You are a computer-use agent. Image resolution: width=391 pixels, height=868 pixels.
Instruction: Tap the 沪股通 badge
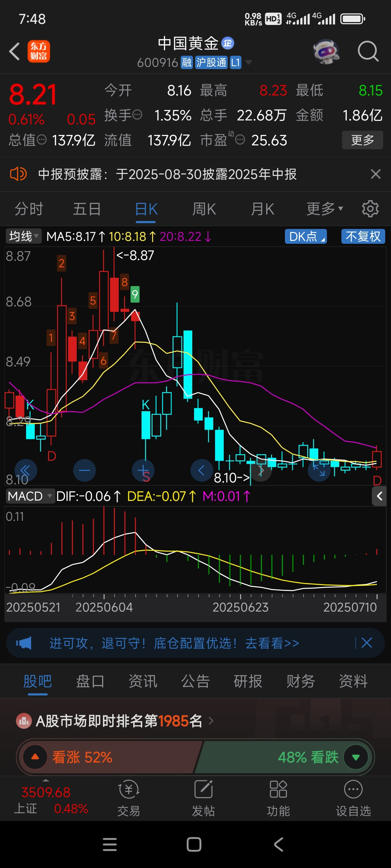click(x=211, y=63)
